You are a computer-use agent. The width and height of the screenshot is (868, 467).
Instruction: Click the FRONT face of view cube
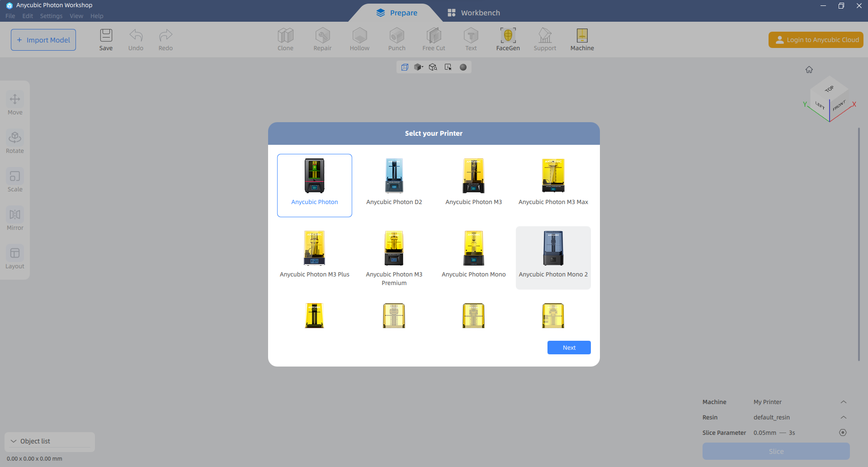[839, 106]
